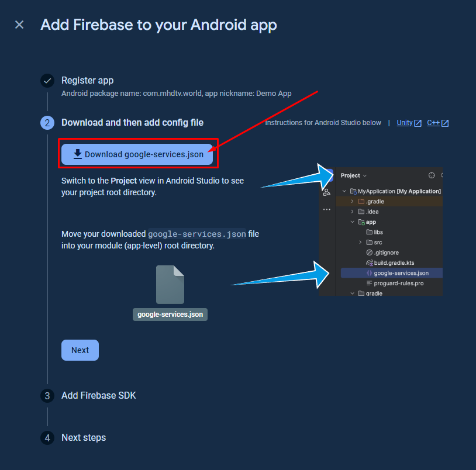Image resolution: width=476 pixels, height=470 pixels.
Task: Click the Register app checkmark step icon
Action: tap(47, 81)
